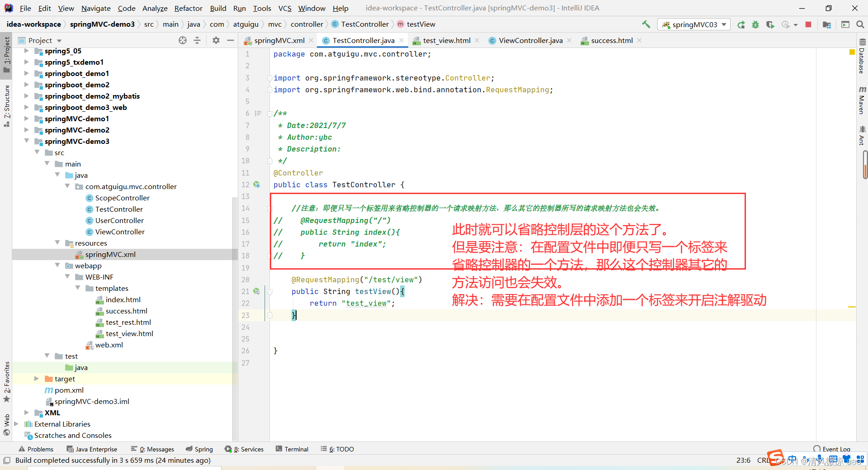Open the Maven side panel

862,100
